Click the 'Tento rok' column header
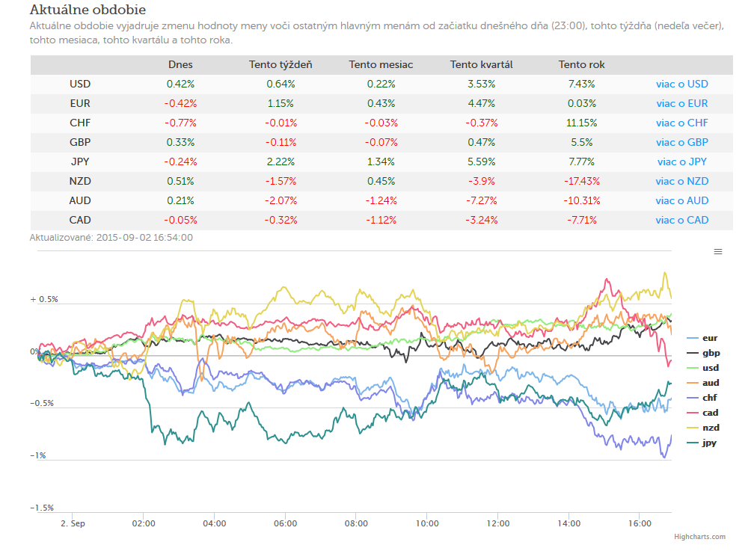Screen dimensions: 754x560 coord(581,64)
